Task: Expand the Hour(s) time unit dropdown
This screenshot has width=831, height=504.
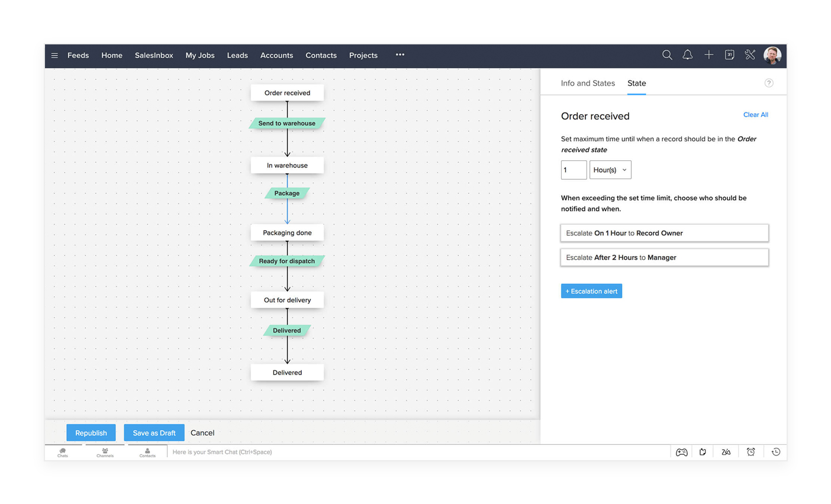Action: [610, 170]
